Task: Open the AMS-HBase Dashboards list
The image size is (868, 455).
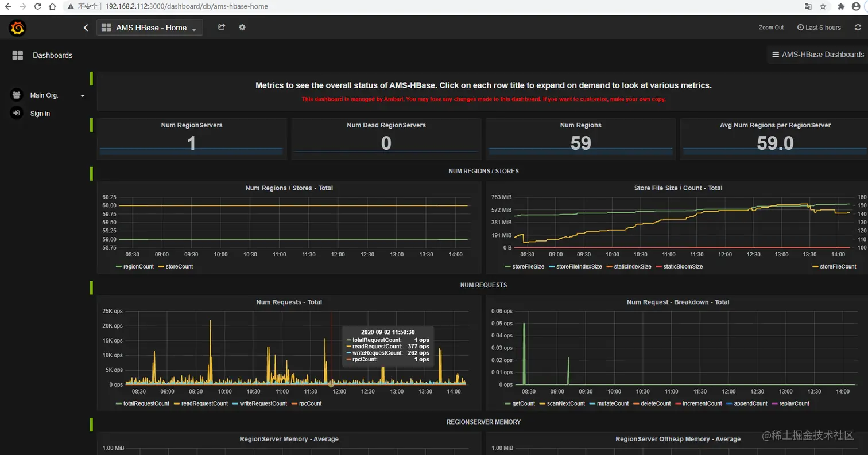Action: coord(818,55)
